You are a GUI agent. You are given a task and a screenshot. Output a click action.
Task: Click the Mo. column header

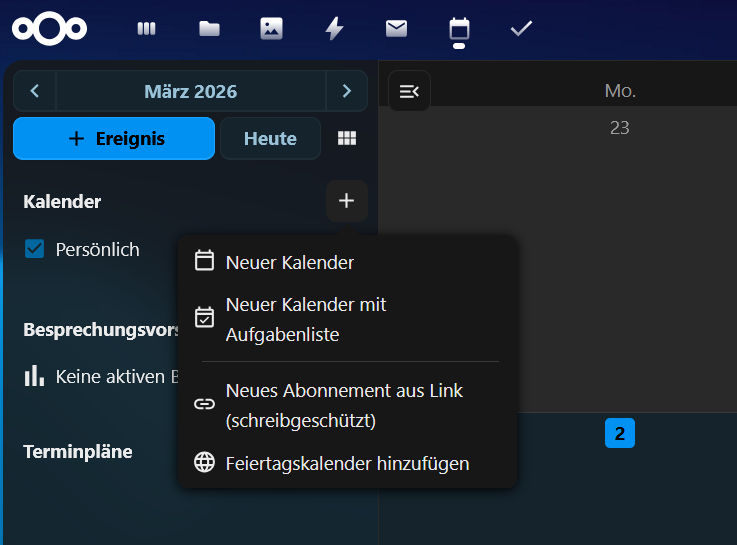(x=620, y=91)
